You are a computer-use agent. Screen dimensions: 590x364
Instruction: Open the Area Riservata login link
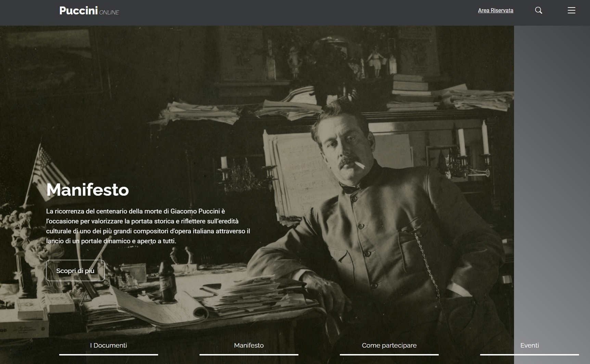click(x=496, y=11)
